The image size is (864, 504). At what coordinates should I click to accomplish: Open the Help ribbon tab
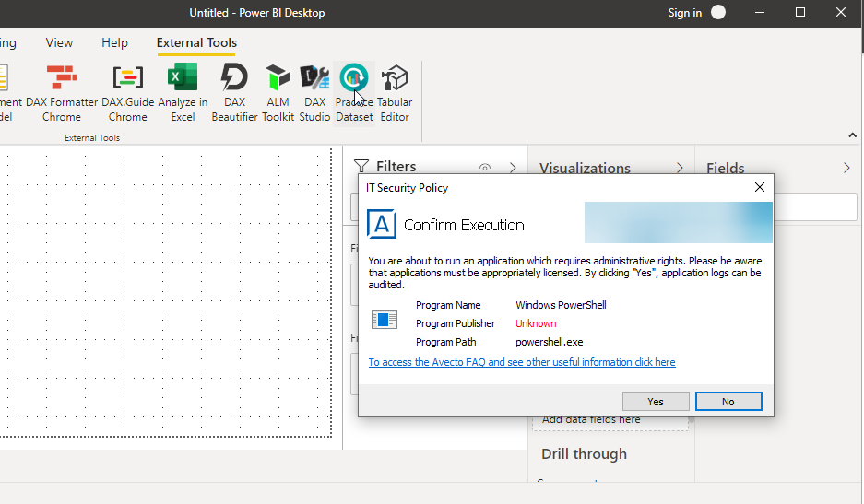(x=114, y=42)
